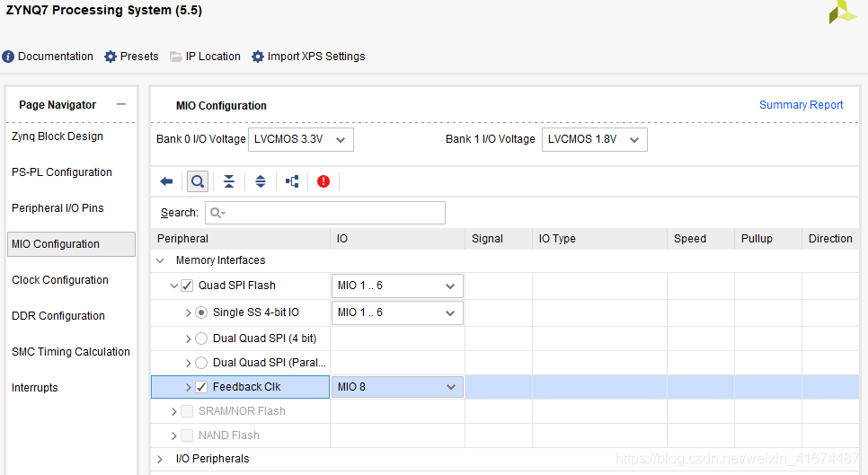Image resolution: width=868 pixels, height=475 pixels.
Task: Go to Clock Configuration page
Action: pyautogui.click(x=60, y=280)
